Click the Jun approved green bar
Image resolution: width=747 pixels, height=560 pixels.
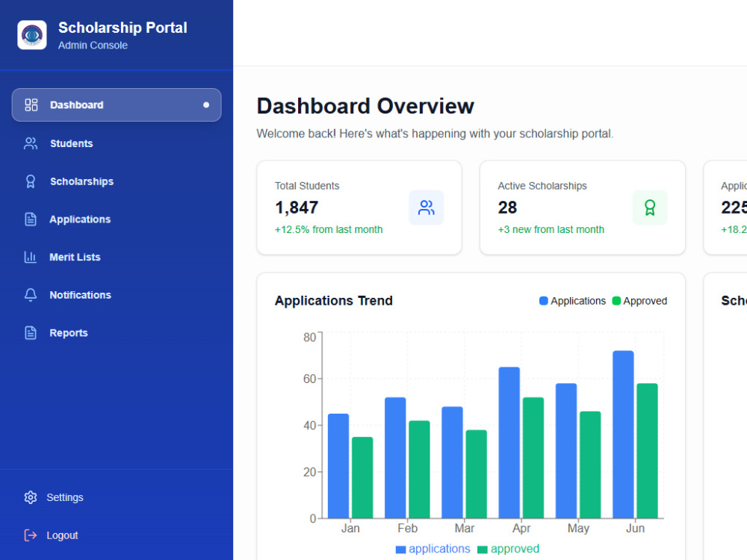647,450
